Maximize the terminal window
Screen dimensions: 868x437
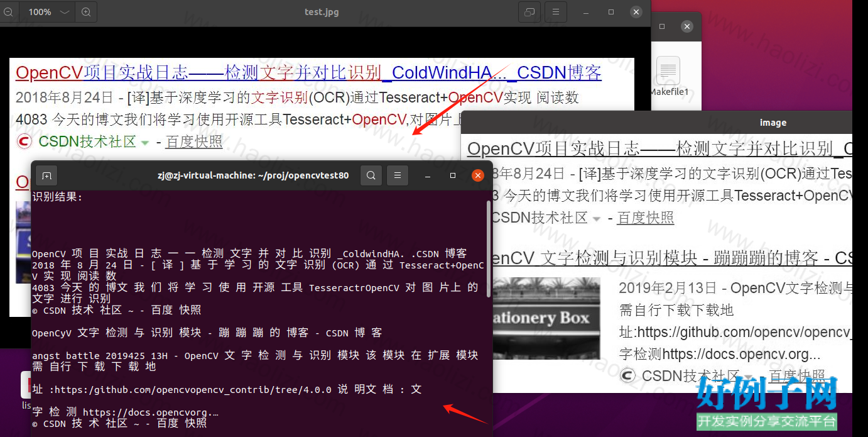click(x=453, y=175)
